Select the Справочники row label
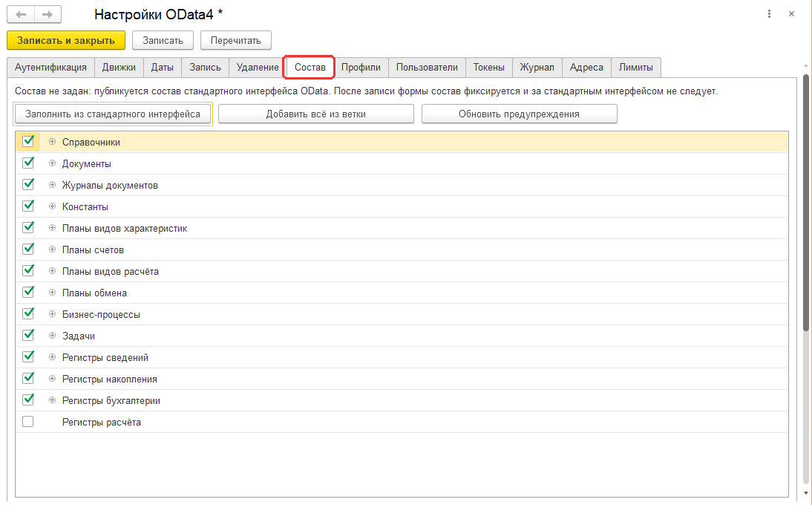This screenshot has height=505, width=812. pyautogui.click(x=91, y=142)
